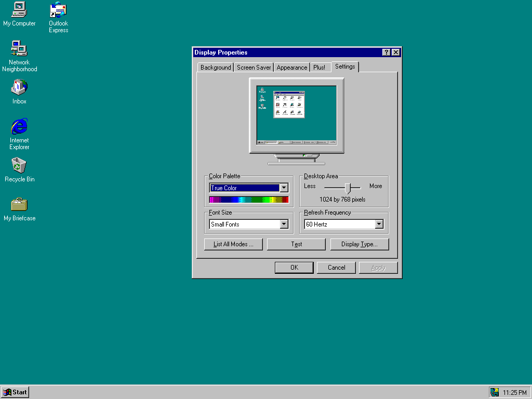Screen dimensions: 532x399
Task: Switch to the Background tab
Action: click(216, 68)
